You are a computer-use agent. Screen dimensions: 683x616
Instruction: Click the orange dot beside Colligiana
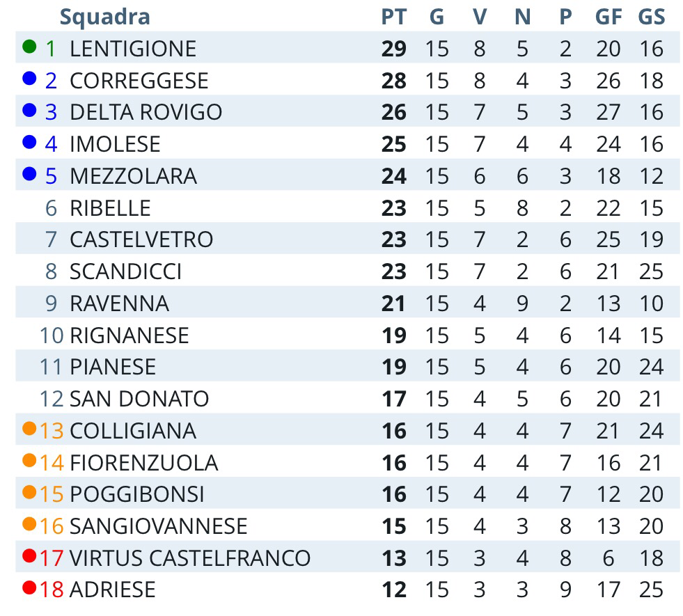(x=29, y=428)
